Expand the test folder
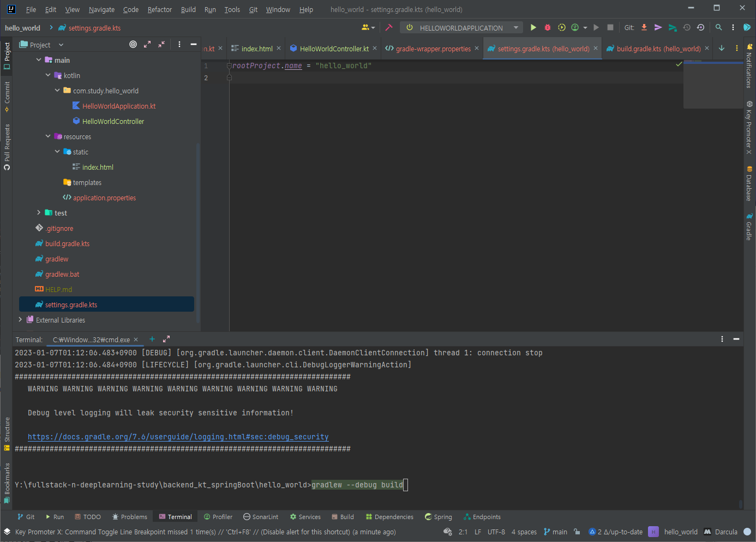This screenshot has width=756, height=542. pos(39,212)
